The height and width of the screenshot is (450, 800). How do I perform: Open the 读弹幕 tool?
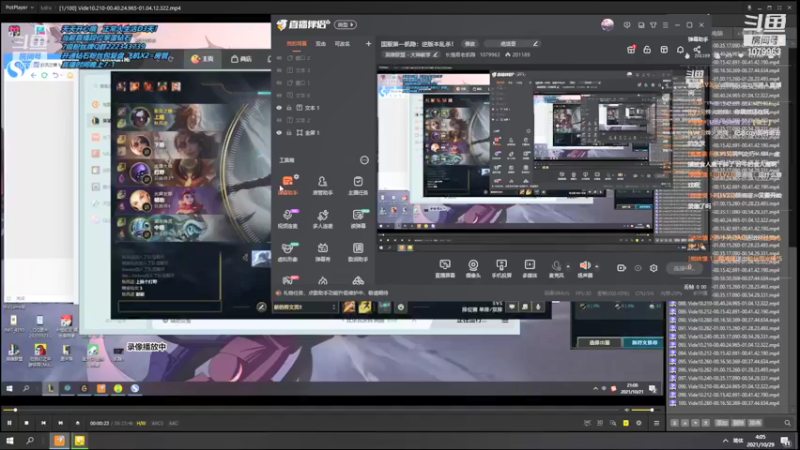(358, 219)
